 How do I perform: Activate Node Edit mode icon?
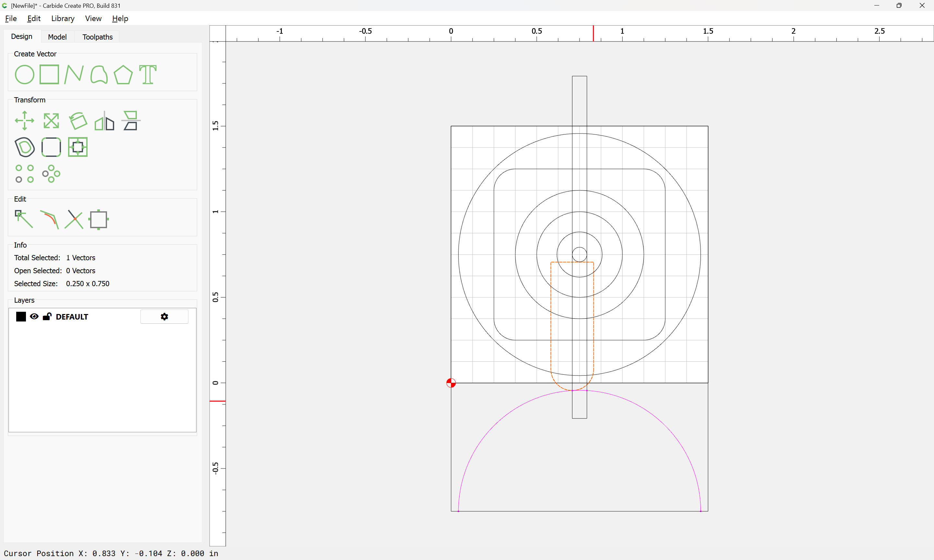click(24, 219)
